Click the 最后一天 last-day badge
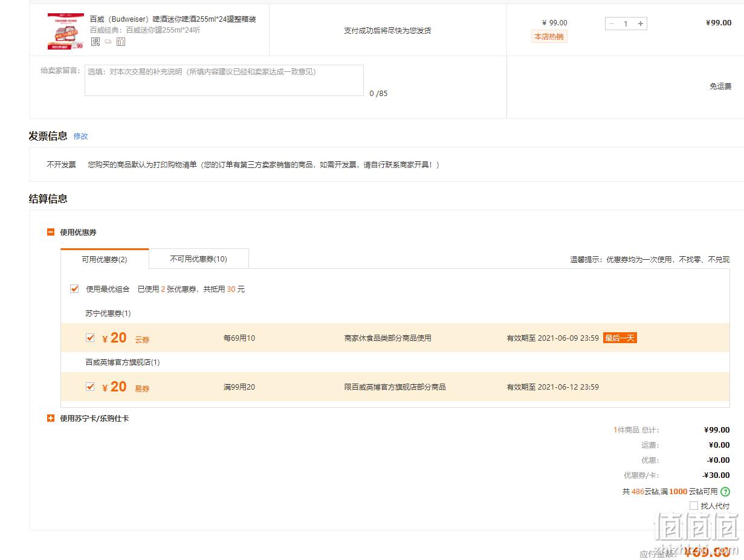744x560 pixels. click(620, 338)
